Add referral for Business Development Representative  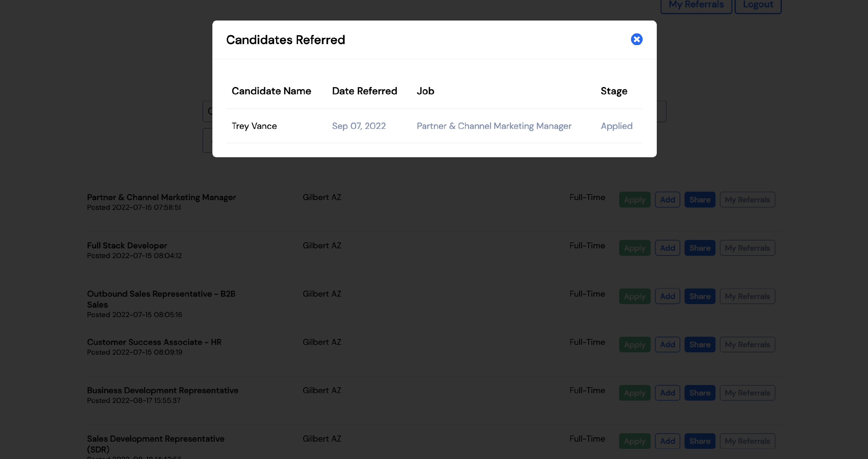pos(667,393)
